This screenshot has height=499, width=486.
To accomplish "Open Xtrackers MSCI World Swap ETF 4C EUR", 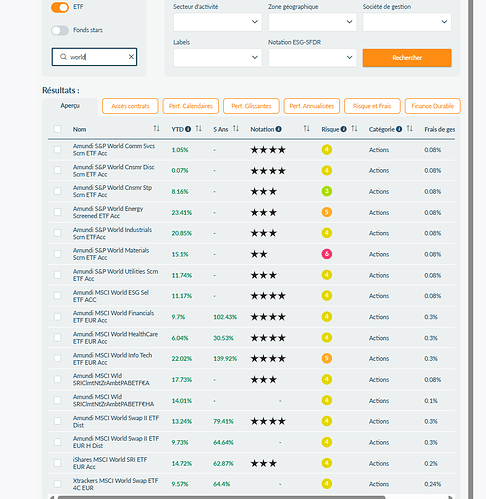I will coord(116,484).
